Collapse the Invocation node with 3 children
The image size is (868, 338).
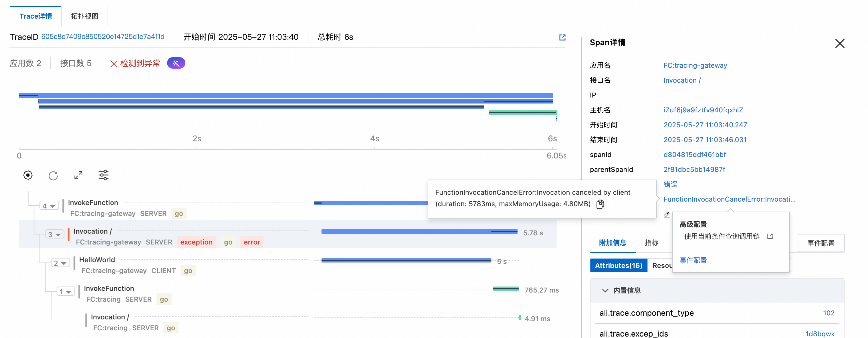tap(55, 234)
